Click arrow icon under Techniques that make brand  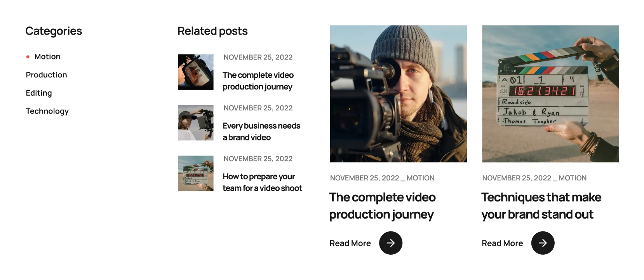543,243
